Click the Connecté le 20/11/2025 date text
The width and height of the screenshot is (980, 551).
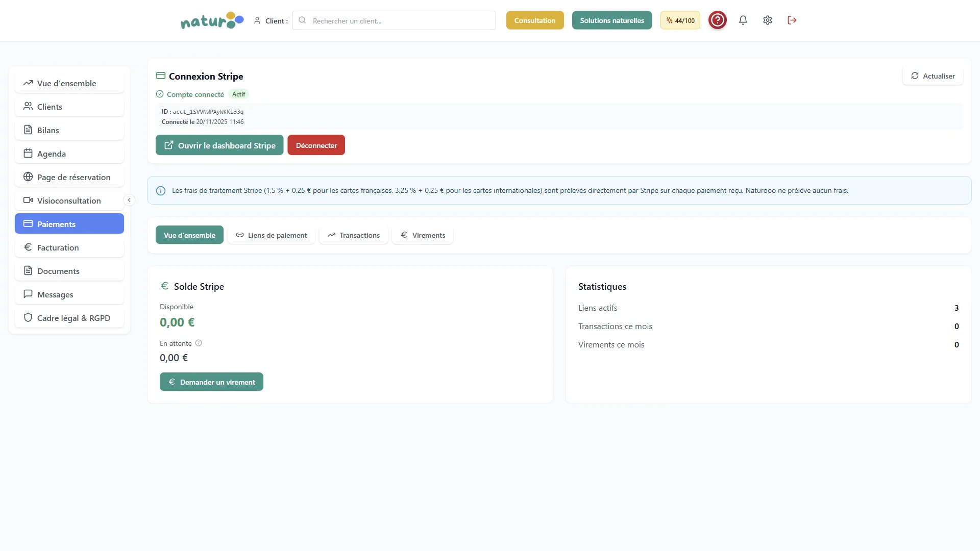point(203,122)
